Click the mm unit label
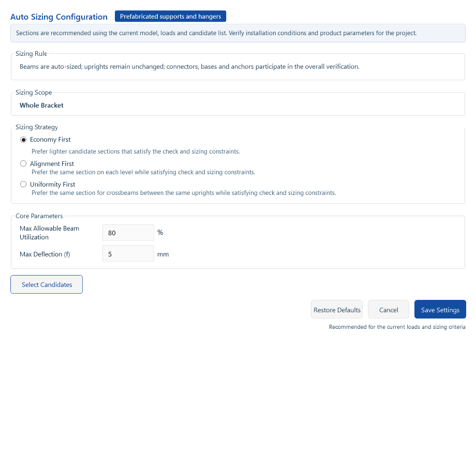The image size is (476, 455). 163,254
